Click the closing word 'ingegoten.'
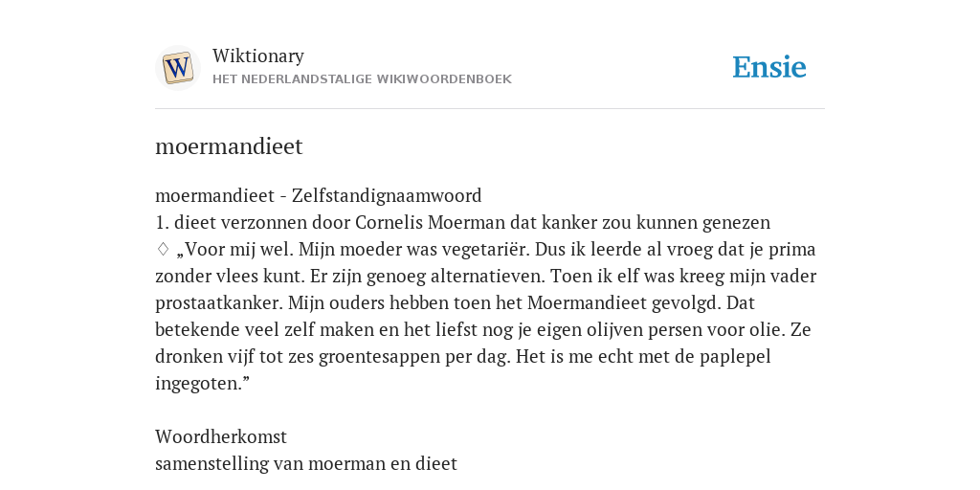The image size is (980, 490). tap(202, 383)
